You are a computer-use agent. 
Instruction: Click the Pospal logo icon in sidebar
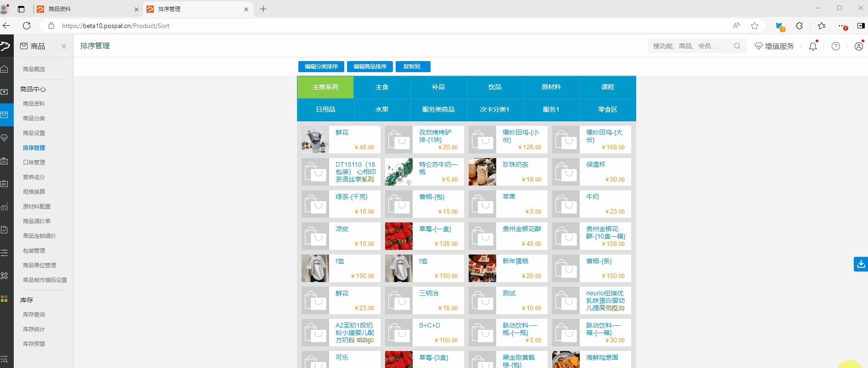(5, 46)
